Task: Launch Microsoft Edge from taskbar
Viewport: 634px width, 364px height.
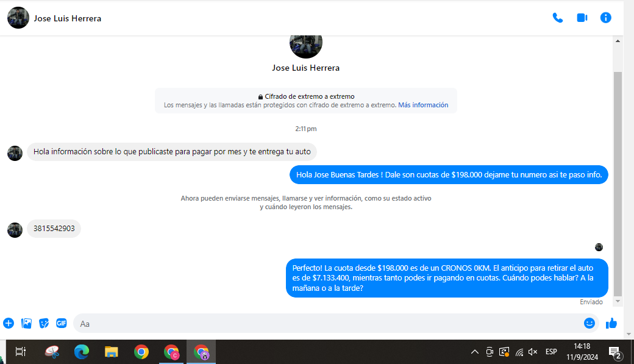Action: click(x=82, y=352)
